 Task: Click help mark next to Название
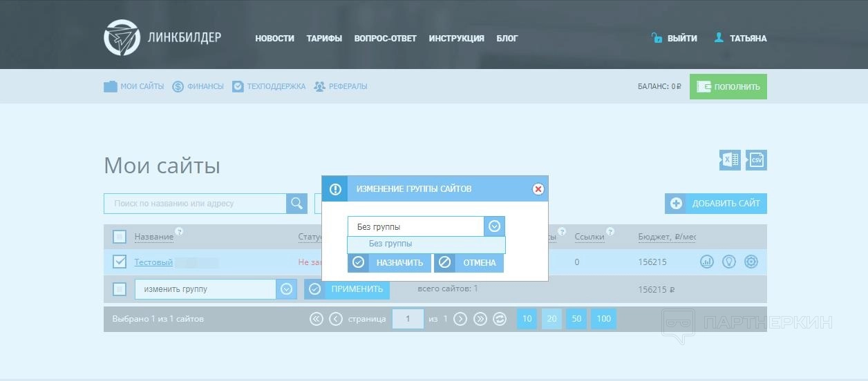[179, 231]
